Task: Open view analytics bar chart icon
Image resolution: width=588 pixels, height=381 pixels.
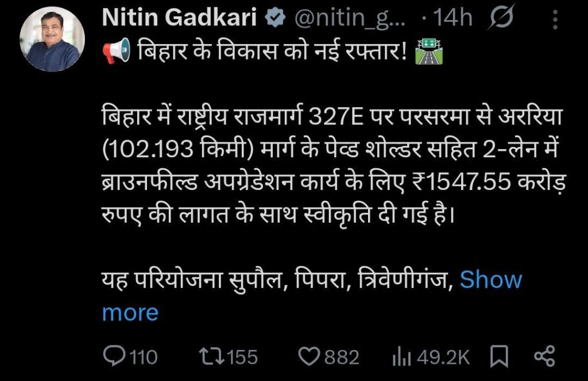Action: pyautogui.click(x=401, y=357)
